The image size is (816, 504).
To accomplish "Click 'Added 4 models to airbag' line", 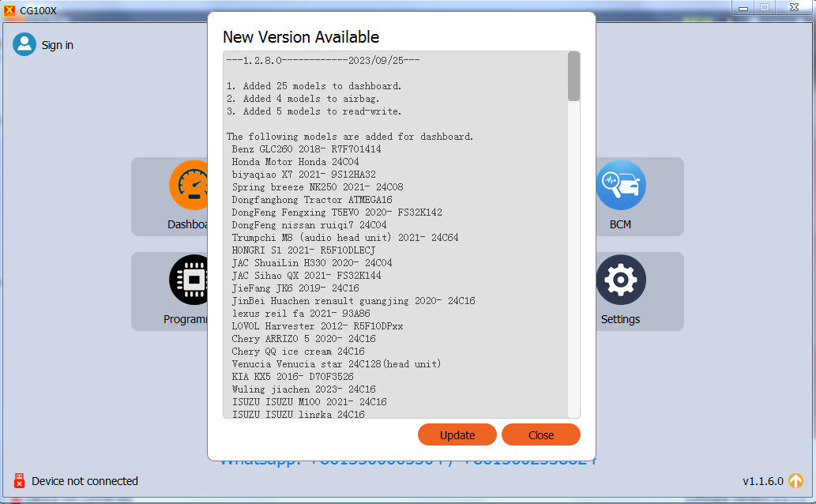I will [x=303, y=99].
